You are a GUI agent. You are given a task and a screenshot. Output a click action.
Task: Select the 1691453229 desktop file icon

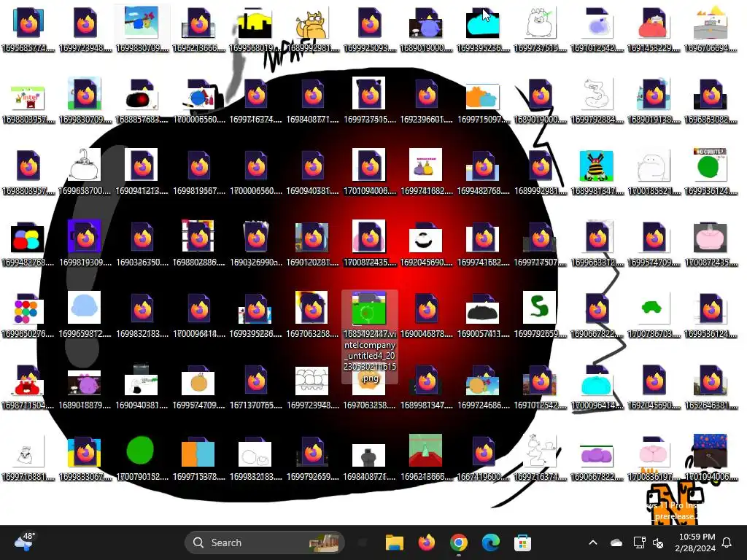(x=653, y=29)
